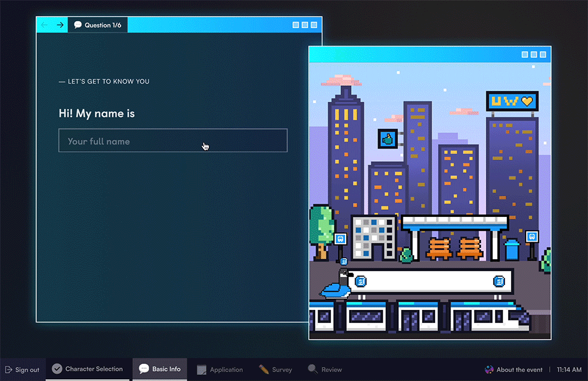588x381 pixels.
Task: Click the clock showing 11:14 AM
Action: click(569, 369)
